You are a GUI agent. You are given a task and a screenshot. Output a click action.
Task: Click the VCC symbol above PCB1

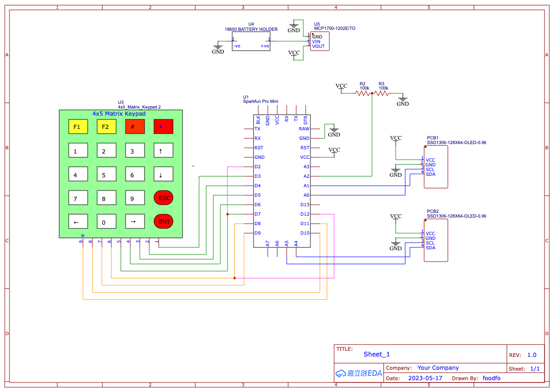click(x=396, y=138)
